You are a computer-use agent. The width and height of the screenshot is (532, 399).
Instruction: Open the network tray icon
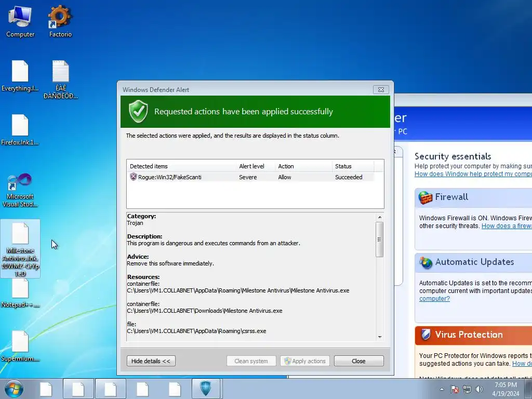(x=467, y=389)
